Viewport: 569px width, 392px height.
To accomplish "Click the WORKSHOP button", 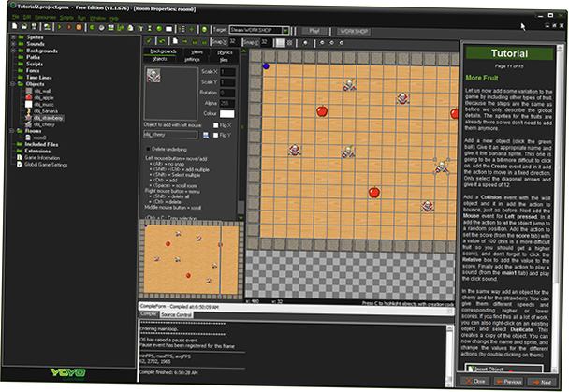I will 354,32.
